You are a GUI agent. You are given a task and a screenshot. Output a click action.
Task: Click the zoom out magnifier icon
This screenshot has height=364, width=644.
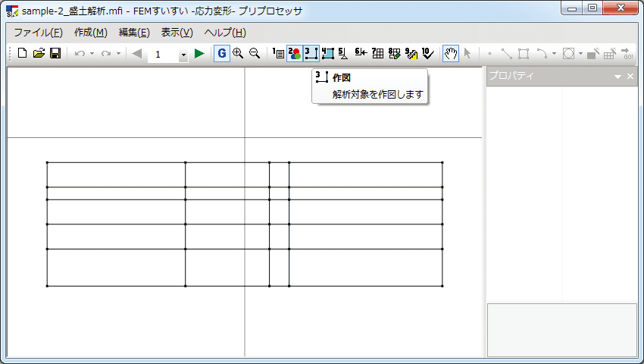coord(255,54)
